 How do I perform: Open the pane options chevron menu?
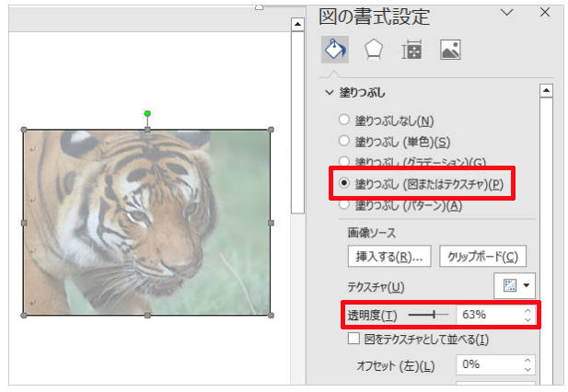click(x=506, y=13)
